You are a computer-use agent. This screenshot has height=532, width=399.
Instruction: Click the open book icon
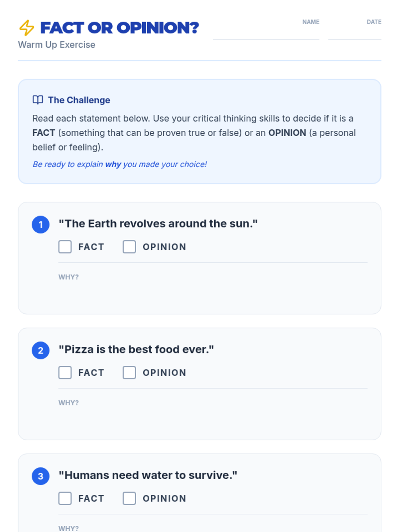coord(38,100)
